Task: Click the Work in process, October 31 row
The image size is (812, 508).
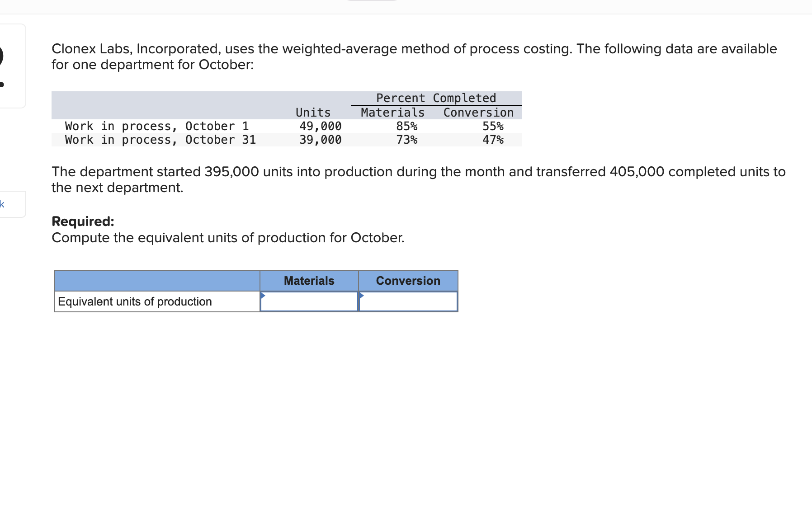Action: 161,140
